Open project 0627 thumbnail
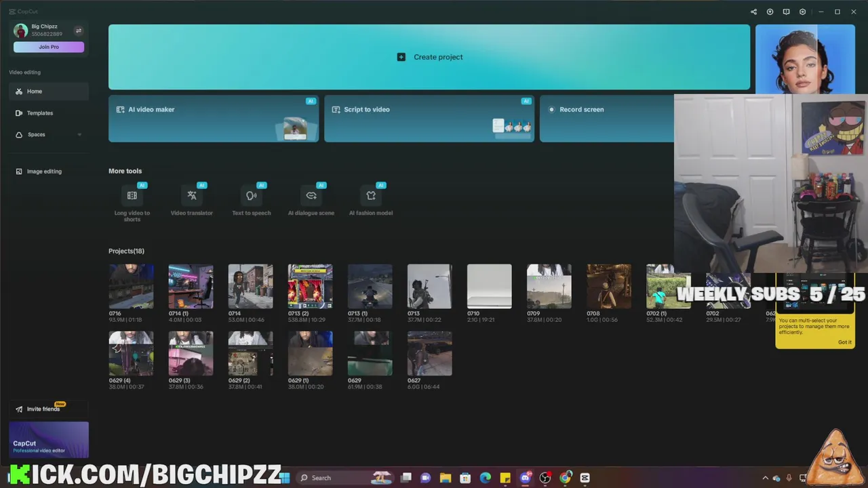The width and height of the screenshot is (868, 488). point(429,353)
